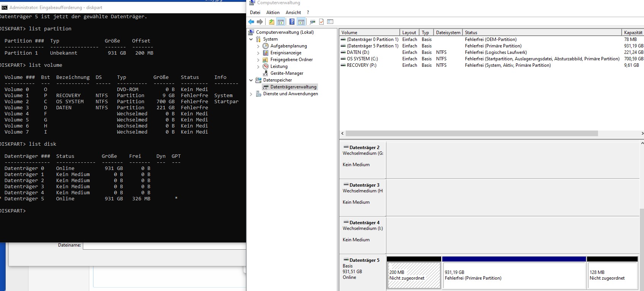
Task: Click the 700,59 GB capacity cell
Action: [x=634, y=59]
